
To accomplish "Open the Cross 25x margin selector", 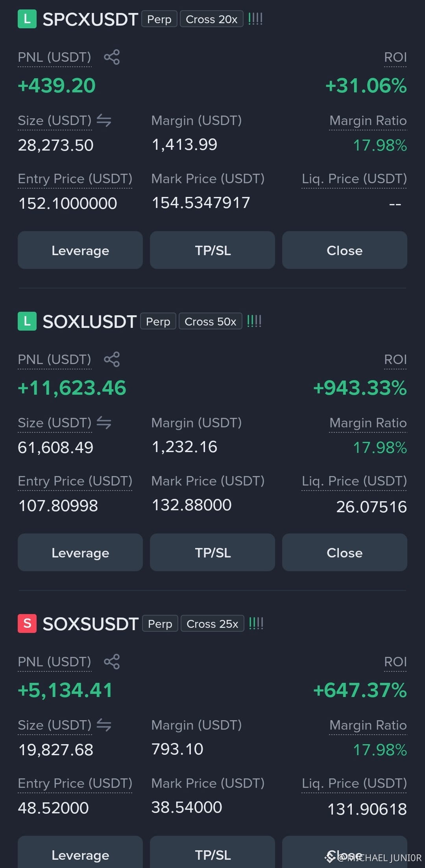I will [213, 624].
